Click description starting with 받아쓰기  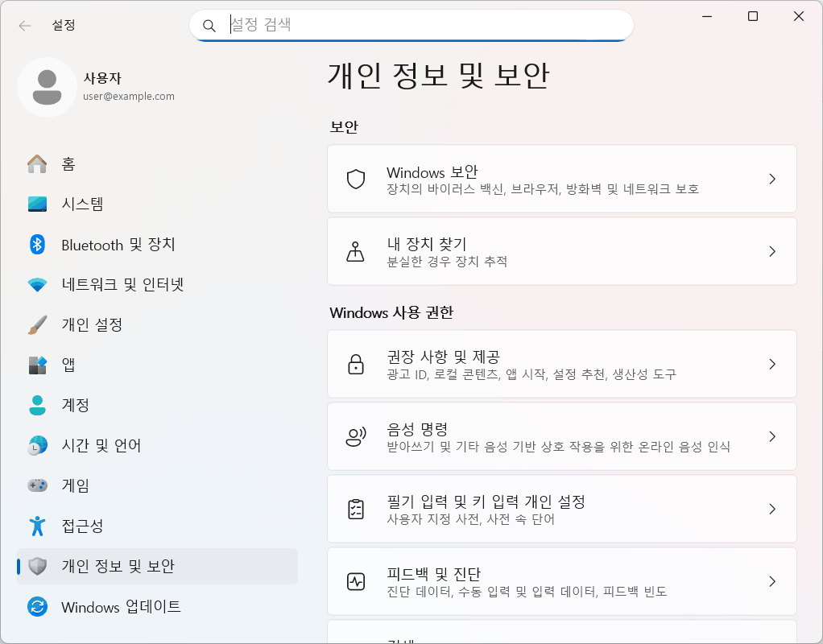(559, 447)
